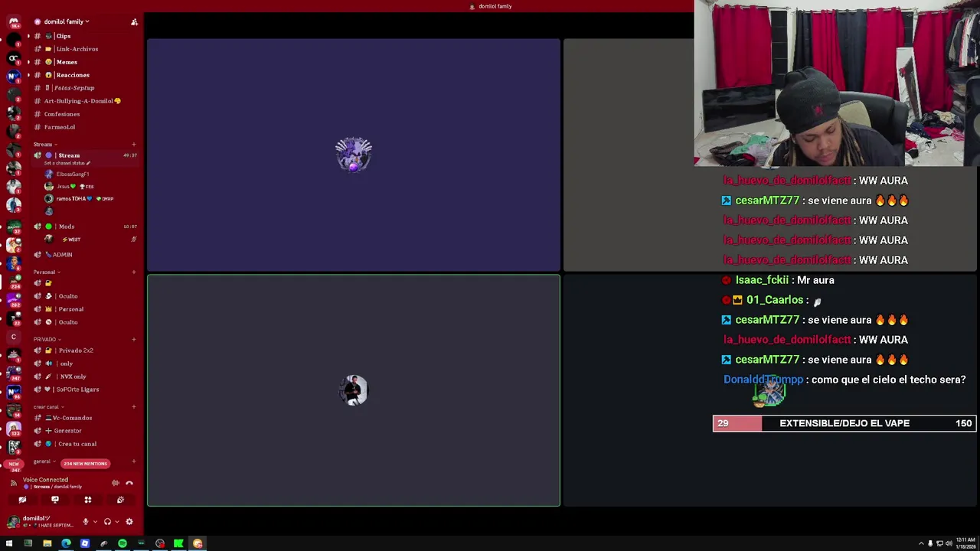Click user ElbossGangF1 in Stream voice channel

pyautogui.click(x=73, y=174)
